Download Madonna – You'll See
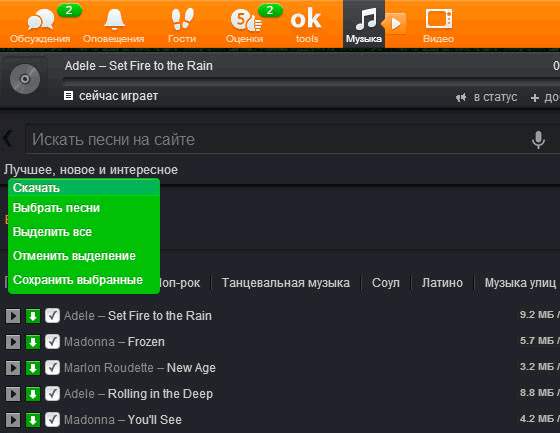The image size is (560, 433). tap(33, 420)
